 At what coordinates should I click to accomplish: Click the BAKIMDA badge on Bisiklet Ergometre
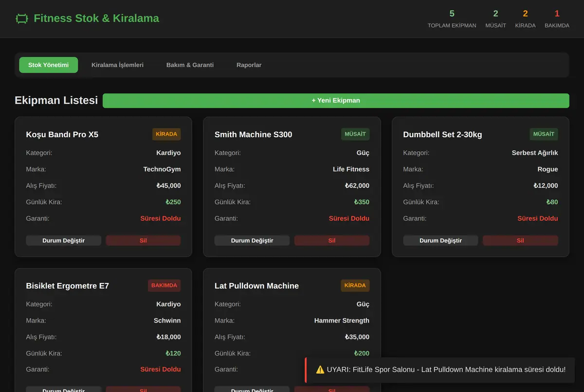[x=164, y=285]
